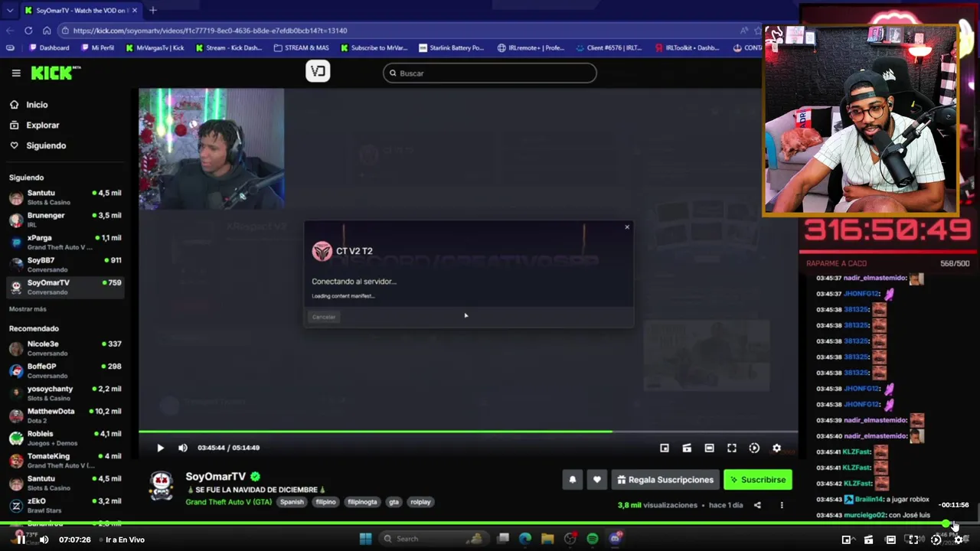The width and height of the screenshot is (980, 551).
Task: Click the KICK logo
Action: click(55, 73)
